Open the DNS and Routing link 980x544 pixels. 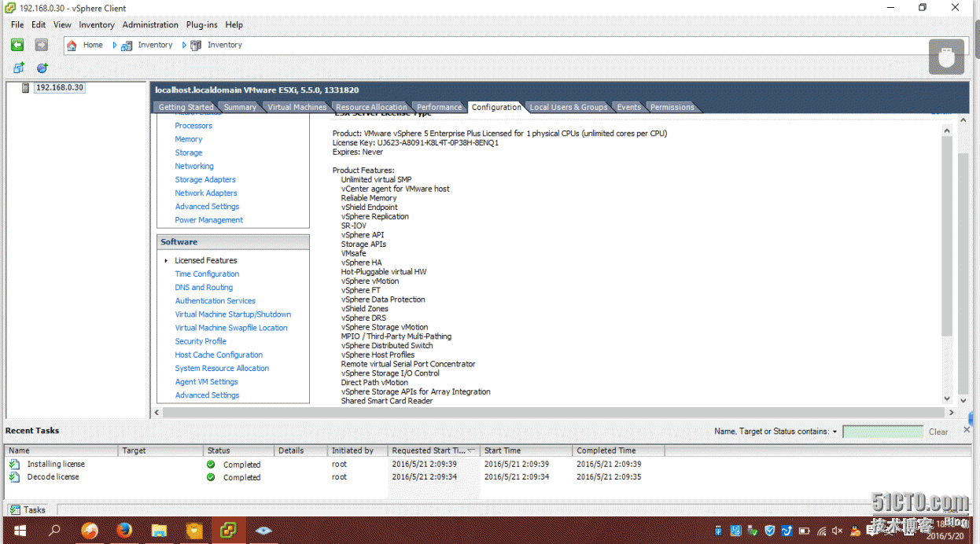coord(204,288)
